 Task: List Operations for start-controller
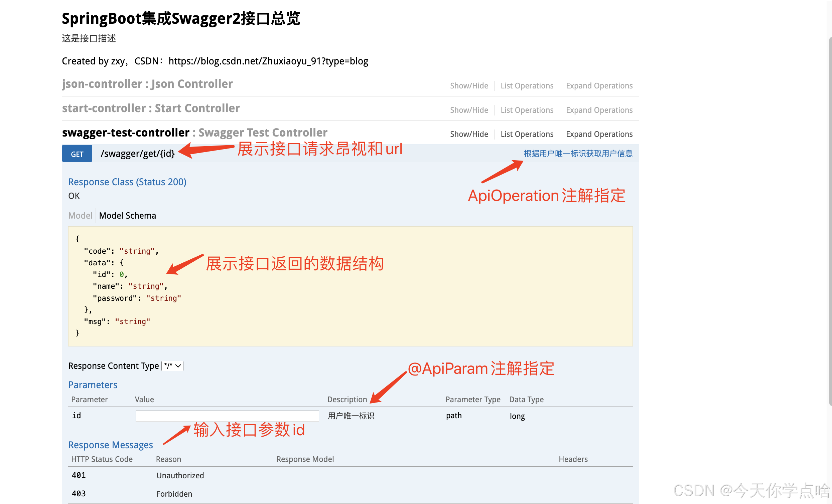527,110
